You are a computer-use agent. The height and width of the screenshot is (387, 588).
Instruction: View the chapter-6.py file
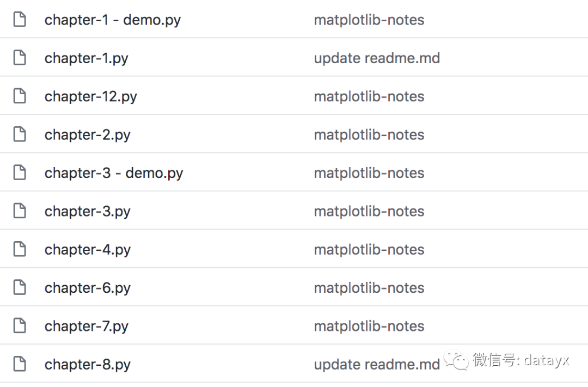(x=87, y=288)
